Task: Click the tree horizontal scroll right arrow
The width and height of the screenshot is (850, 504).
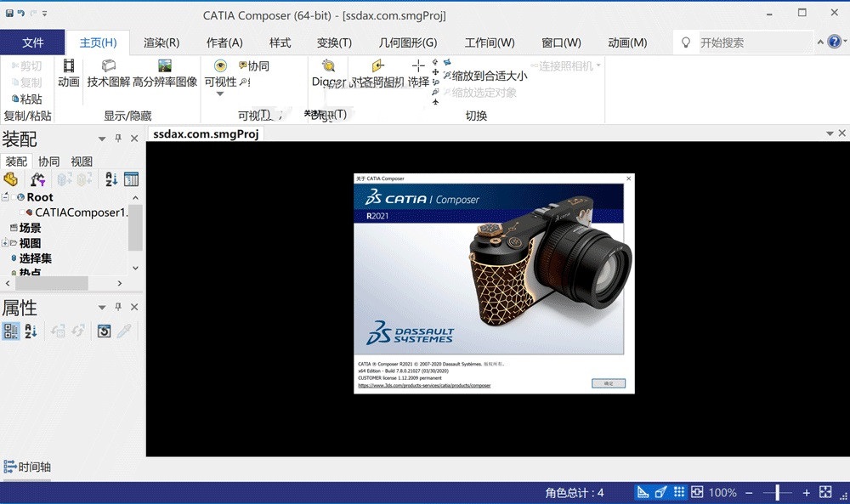Action: [x=120, y=283]
